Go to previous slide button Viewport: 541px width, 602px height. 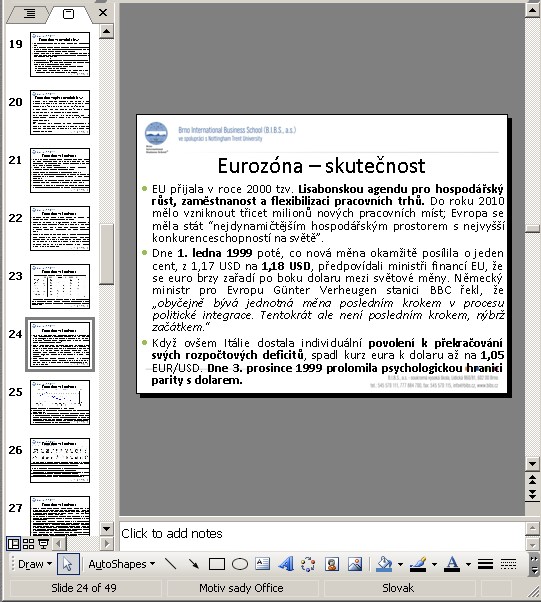pos(532,479)
